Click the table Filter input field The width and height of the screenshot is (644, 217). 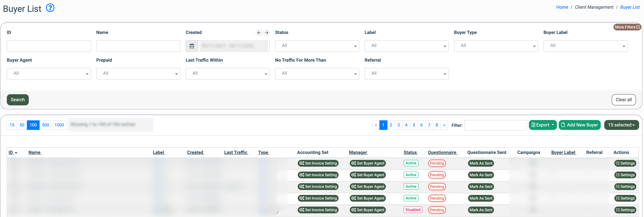click(x=495, y=125)
